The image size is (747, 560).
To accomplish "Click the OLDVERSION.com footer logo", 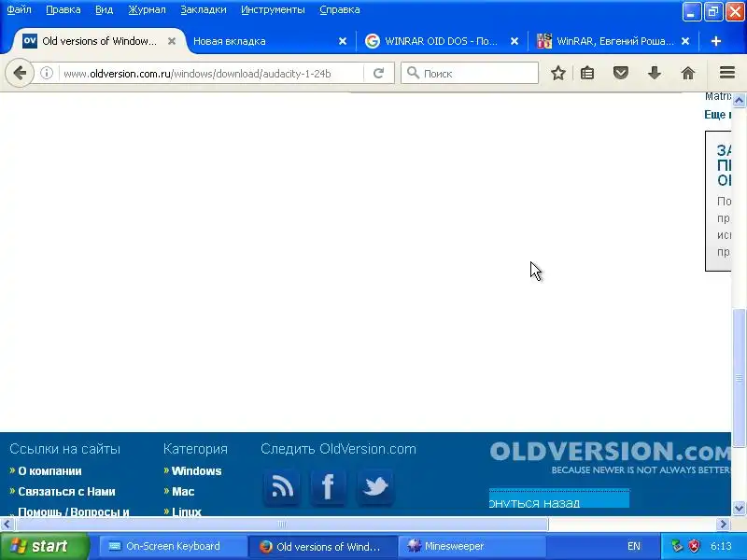I will pyautogui.click(x=610, y=457).
